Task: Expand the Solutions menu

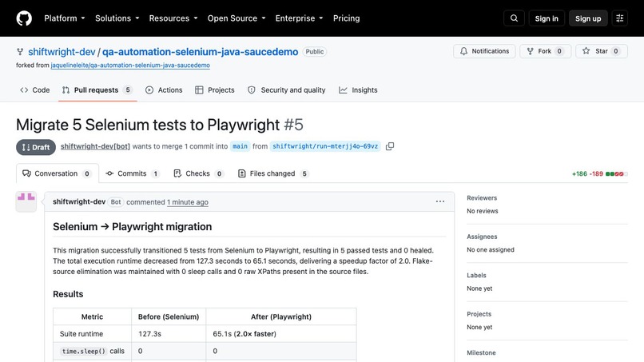Action: [117, 18]
